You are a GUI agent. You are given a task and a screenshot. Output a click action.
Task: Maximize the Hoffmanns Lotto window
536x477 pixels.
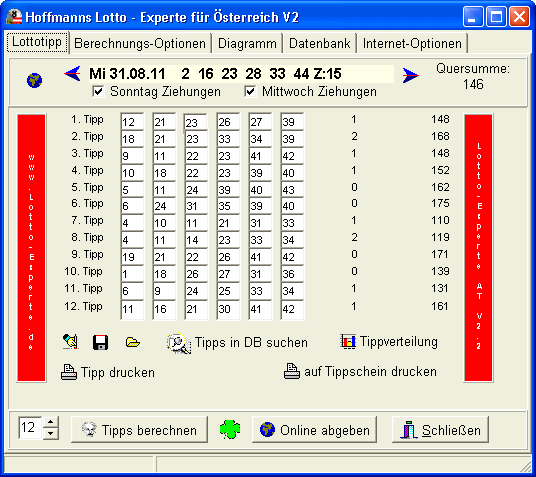[496, 16]
